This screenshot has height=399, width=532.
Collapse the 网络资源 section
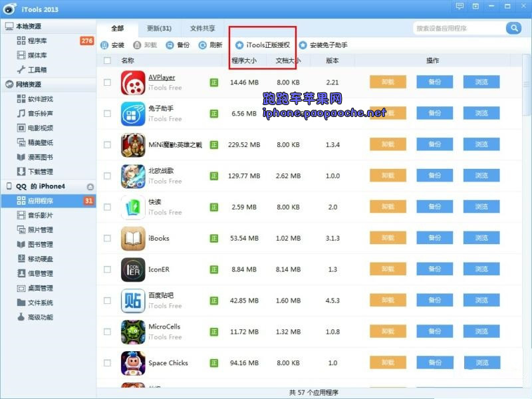pos(48,84)
